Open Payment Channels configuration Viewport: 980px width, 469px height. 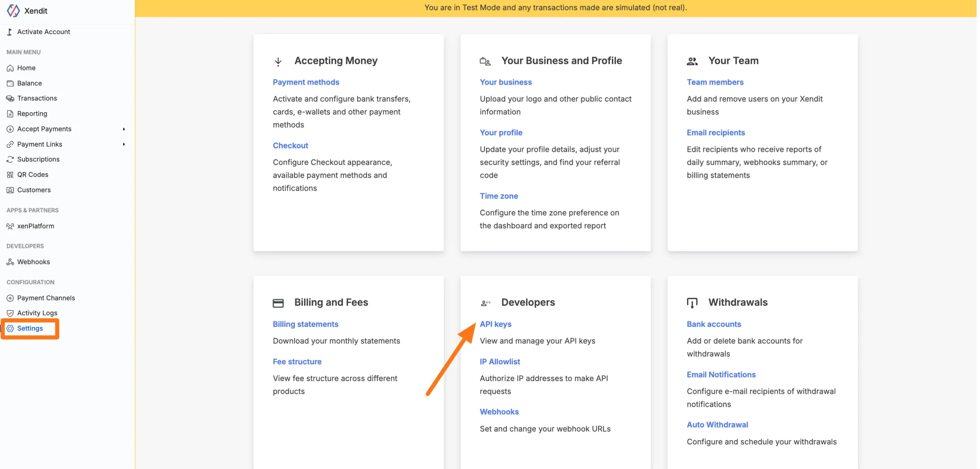[x=46, y=298]
